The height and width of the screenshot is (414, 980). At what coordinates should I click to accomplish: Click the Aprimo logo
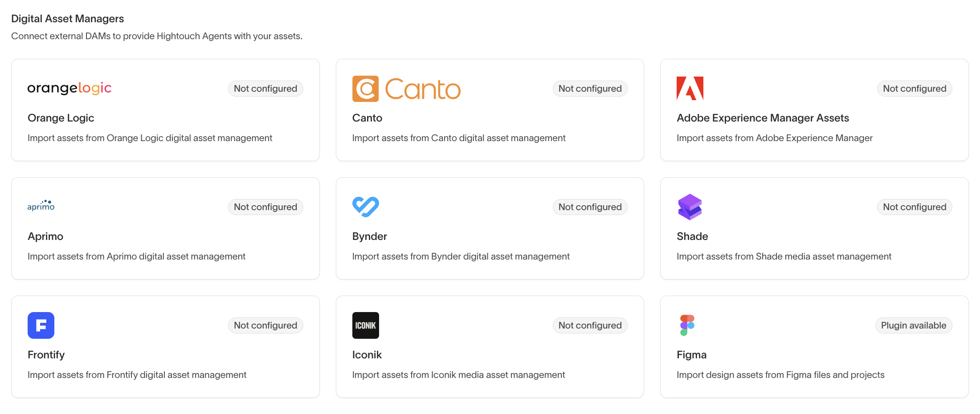[41, 206]
